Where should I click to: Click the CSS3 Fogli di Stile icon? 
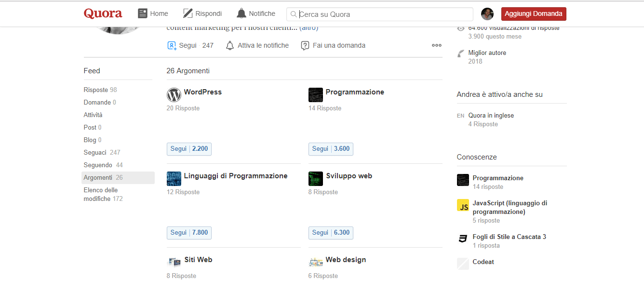(463, 239)
